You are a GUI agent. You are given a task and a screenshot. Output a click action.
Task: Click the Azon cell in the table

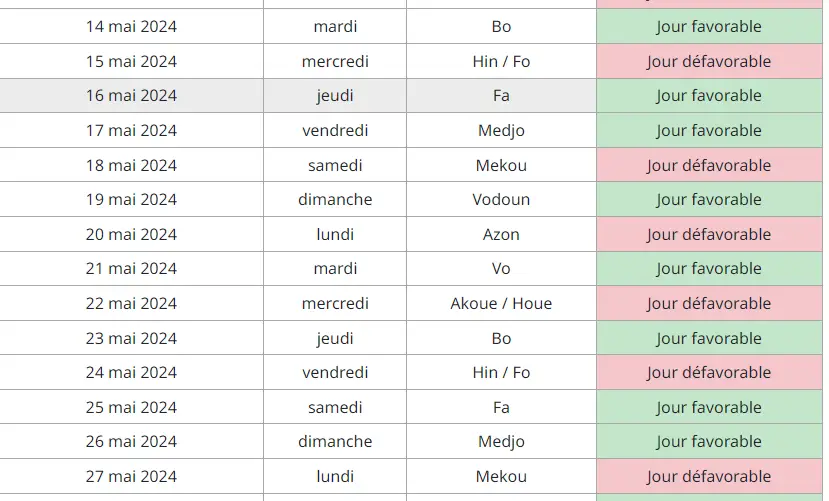pos(501,235)
